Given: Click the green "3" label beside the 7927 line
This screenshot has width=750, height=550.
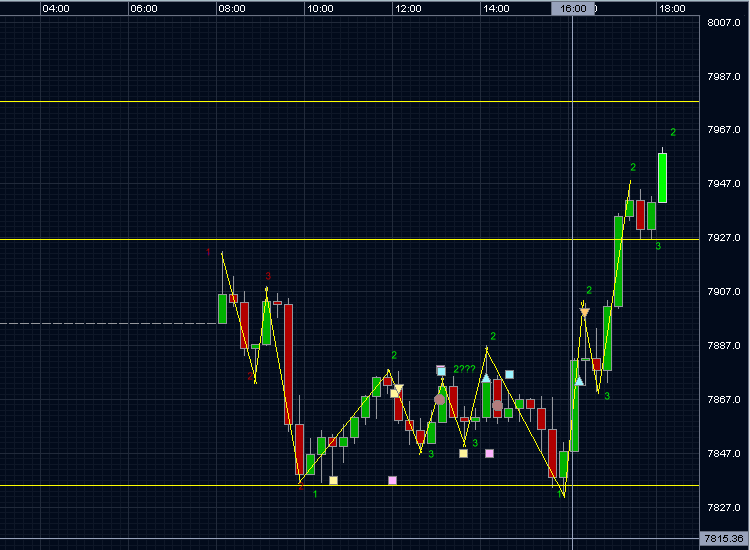Looking at the screenshot, I should (658, 246).
